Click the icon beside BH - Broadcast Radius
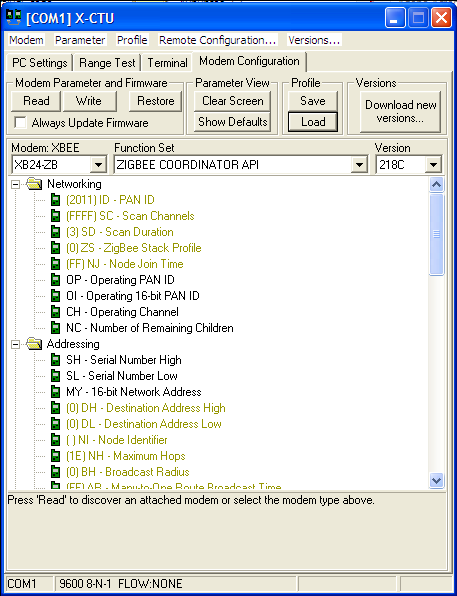The image size is (457, 596). [56, 472]
